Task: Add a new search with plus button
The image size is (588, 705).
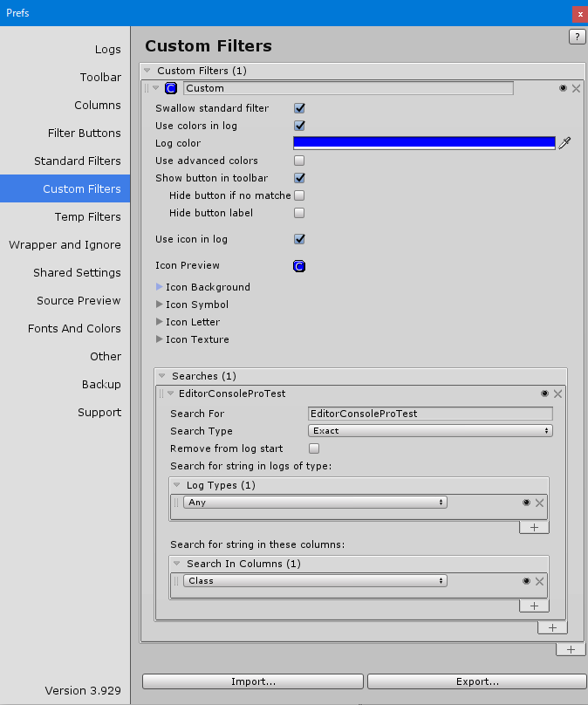Action: (x=552, y=627)
